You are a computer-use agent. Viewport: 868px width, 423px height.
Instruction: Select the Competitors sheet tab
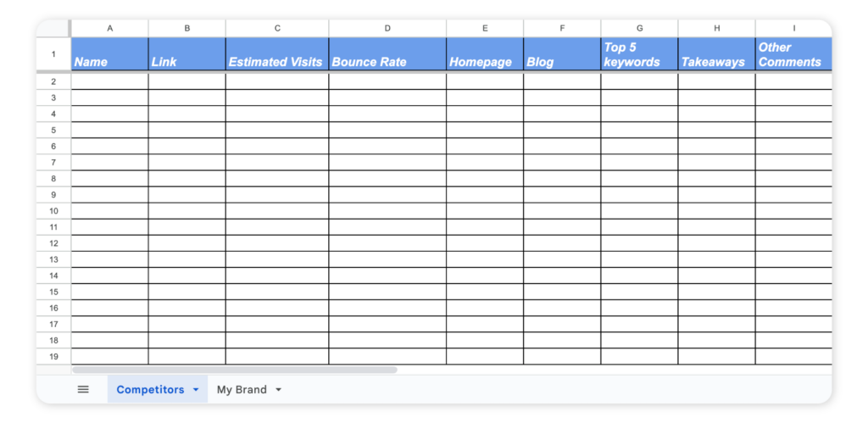[150, 390]
